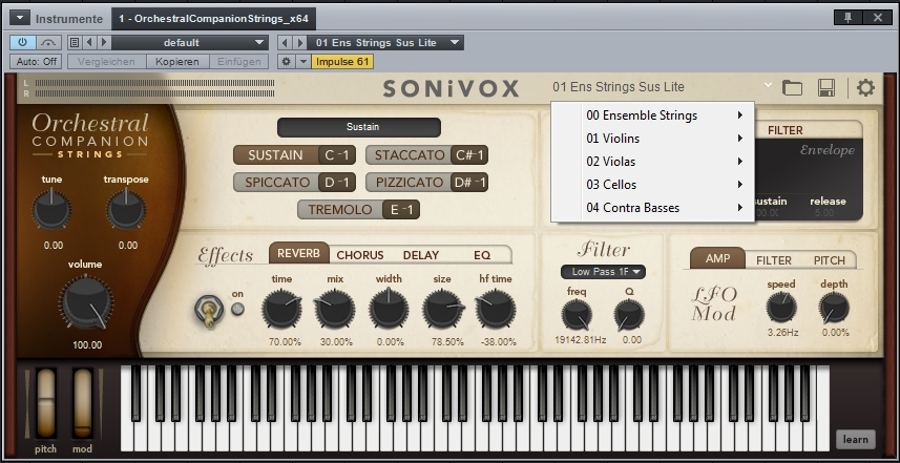Switch to the REVERB effects tab

pyautogui.click(x=298, y=253)
